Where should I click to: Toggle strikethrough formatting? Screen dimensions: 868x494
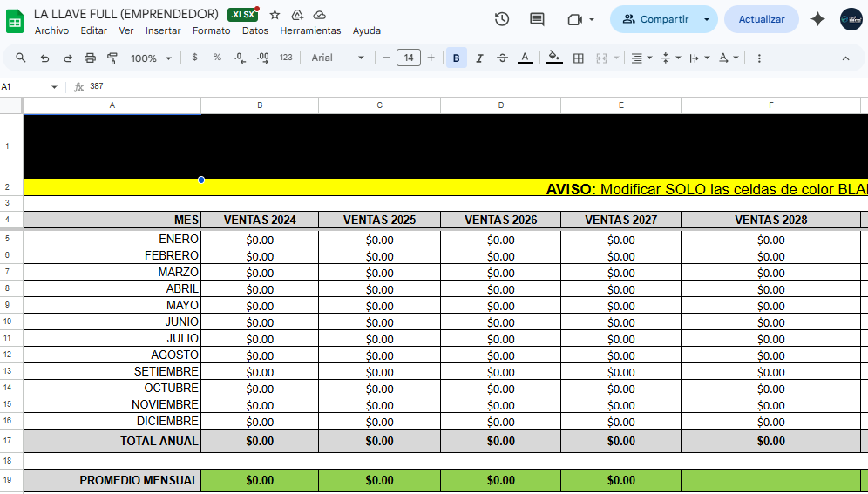pyautogui.click(x=502, y=58)
